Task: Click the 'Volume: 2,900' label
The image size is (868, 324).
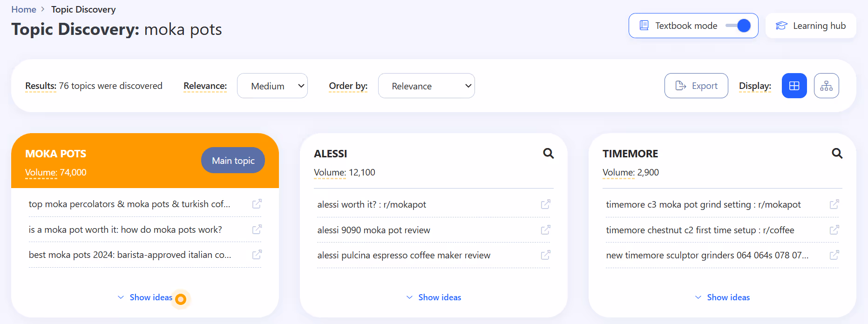Action: click(631, 172)
